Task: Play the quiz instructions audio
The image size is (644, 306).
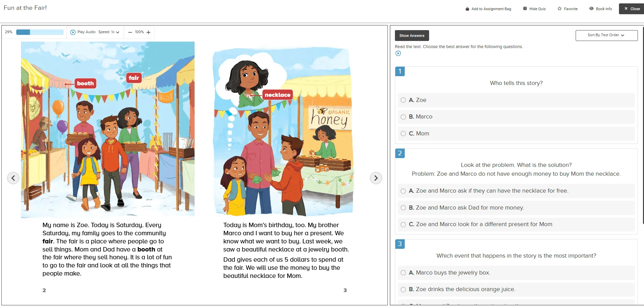Action: coord(398,53)
